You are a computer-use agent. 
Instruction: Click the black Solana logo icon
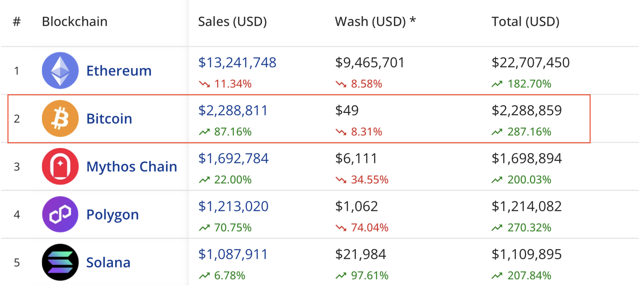(60, 262)
